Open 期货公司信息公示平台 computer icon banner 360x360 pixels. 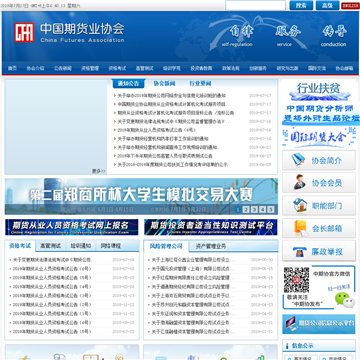coord(319,324)
